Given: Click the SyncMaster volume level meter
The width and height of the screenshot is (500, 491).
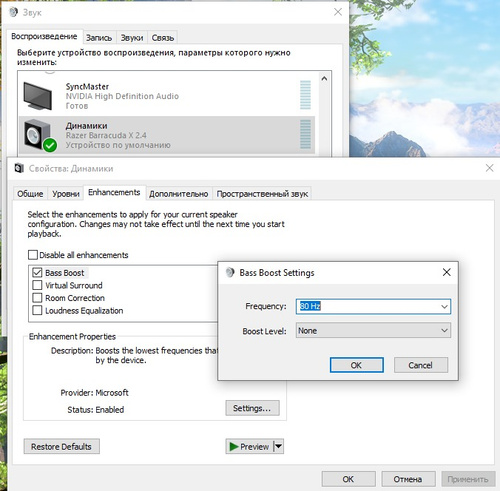Looking at the screenshot, I should [305, 95].
